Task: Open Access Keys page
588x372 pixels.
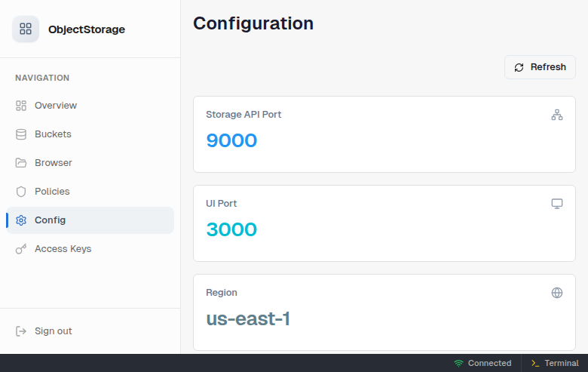Action: pyautogui.click(x=63, y=249)
